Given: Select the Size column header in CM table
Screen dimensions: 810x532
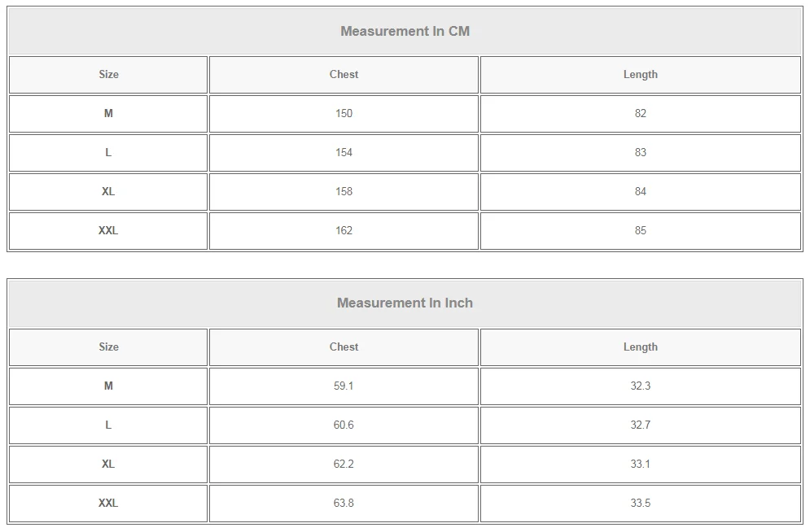Looking at the screenshot, I should coord(108,74).
